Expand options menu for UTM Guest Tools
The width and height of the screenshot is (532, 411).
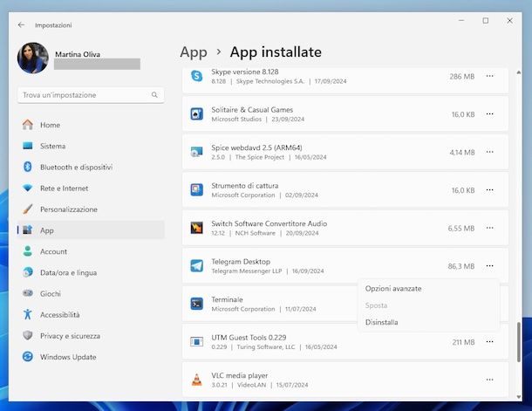(490, 342)
